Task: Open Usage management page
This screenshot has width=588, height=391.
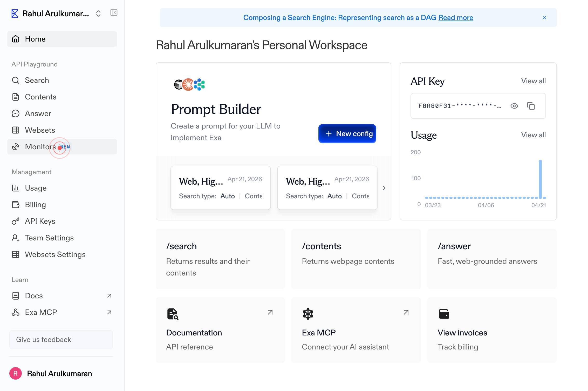Action: coord(62,188)
